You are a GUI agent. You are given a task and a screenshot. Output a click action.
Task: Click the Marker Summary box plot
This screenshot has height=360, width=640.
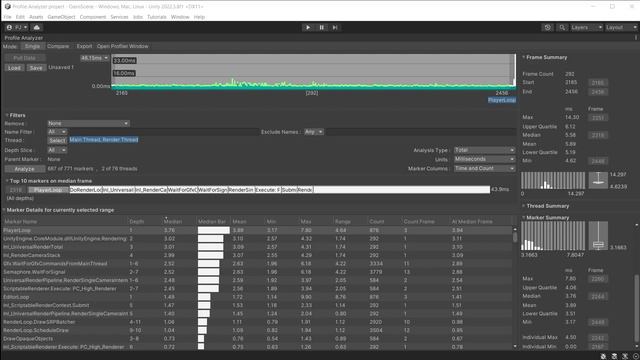[x=598, y=236]
